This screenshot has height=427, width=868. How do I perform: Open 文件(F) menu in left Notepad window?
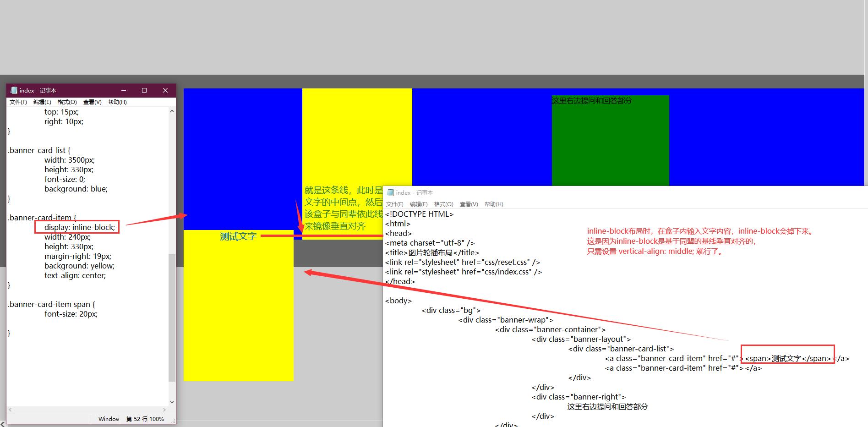click(18, 102)
